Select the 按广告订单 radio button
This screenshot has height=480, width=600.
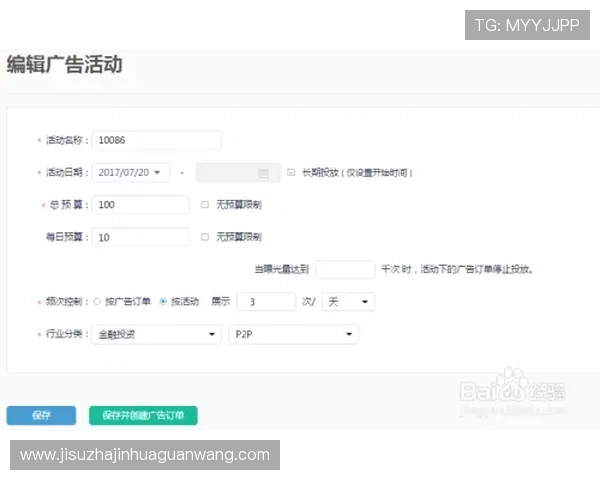tap(97, 302)
